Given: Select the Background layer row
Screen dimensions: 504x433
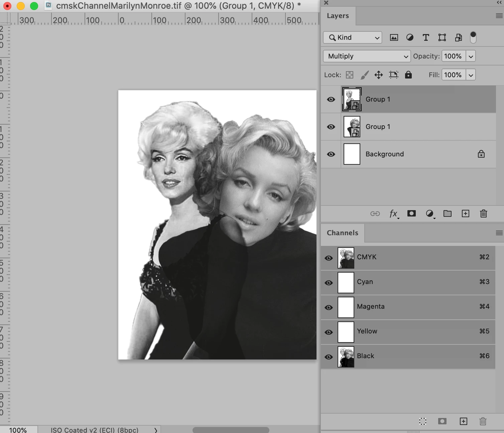Looking at the screenshot, I should tap(408, 154).
